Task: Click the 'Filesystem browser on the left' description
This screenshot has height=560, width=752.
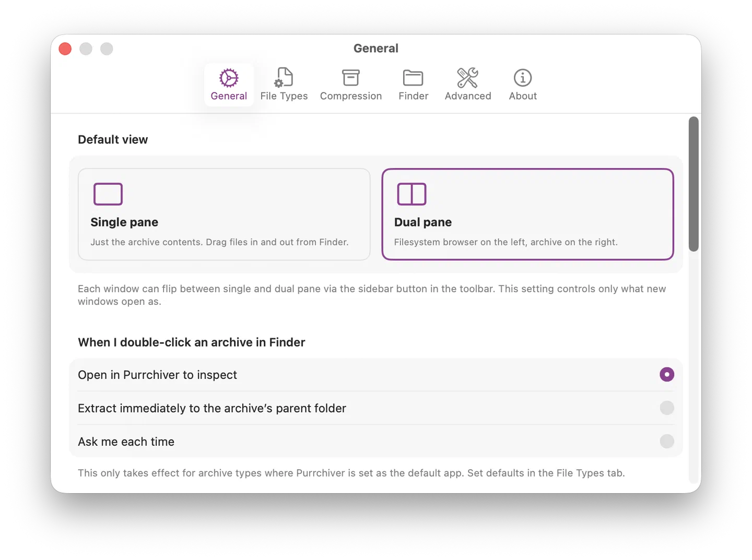Action: [506, 242]
